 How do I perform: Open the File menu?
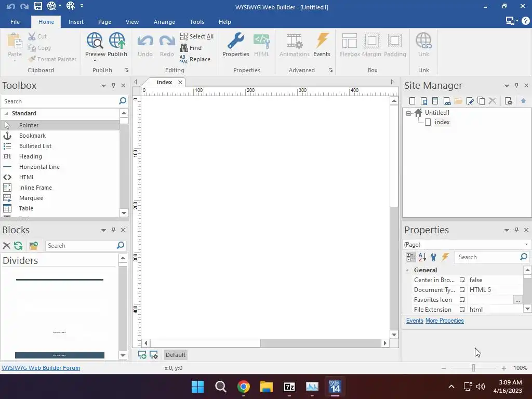pos(15,22)
